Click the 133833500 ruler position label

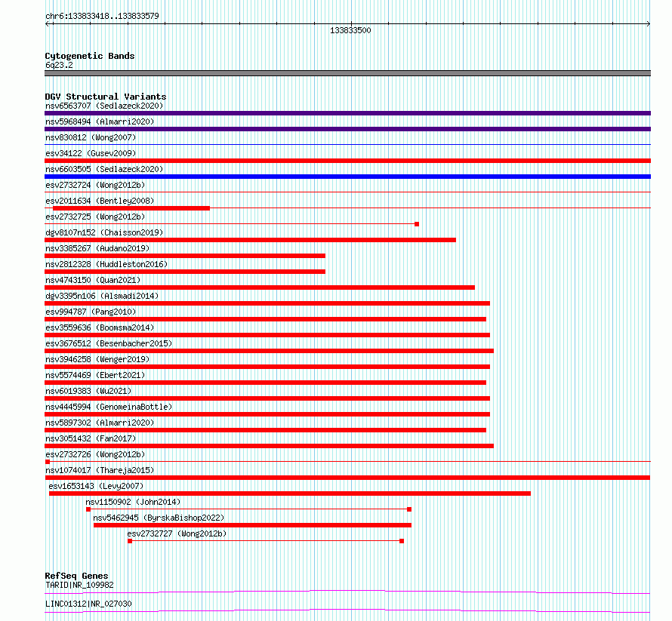point(350,30)
